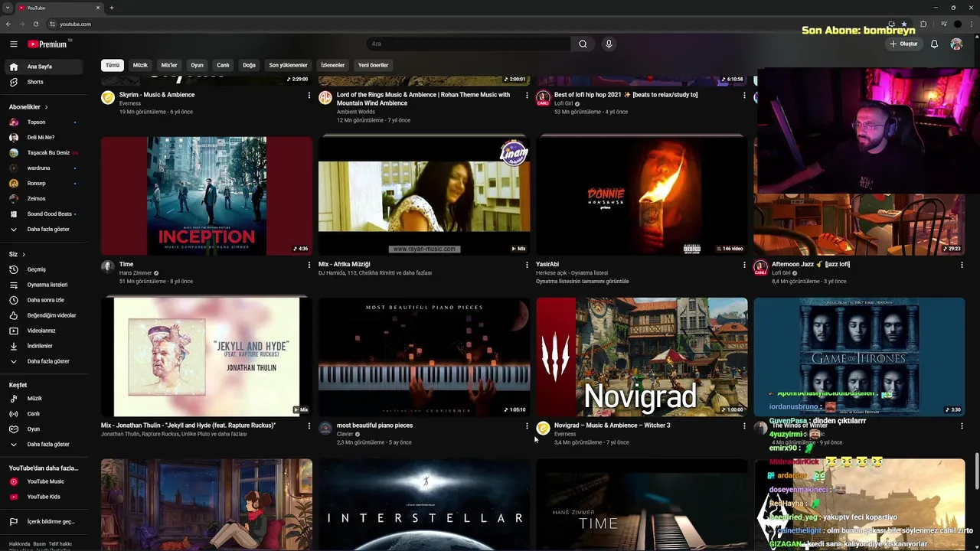
Task: Open the account avatar menu
Action: coord(956,44)
